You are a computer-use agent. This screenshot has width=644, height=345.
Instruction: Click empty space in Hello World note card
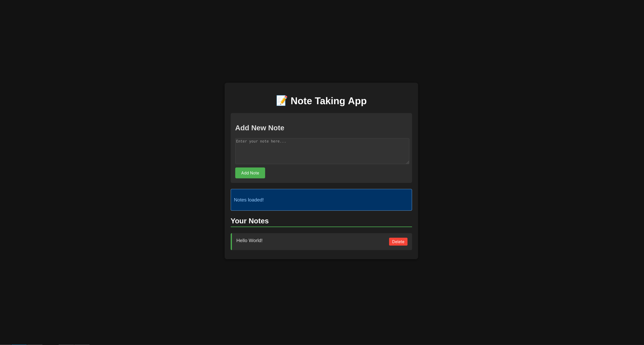click(x=325, y=242)
